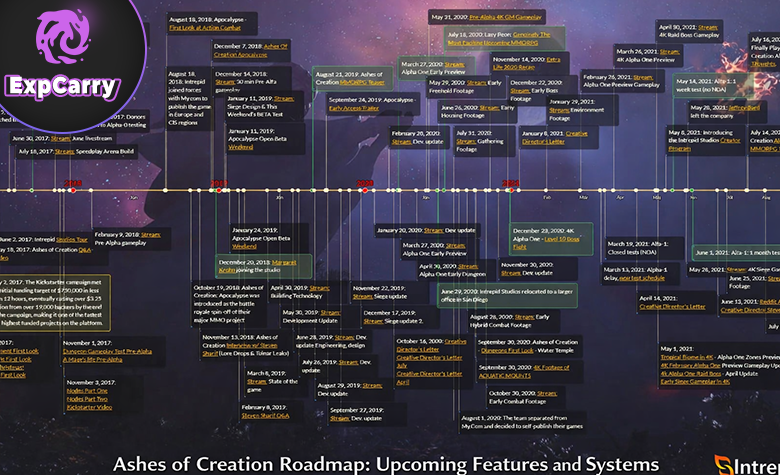Open the Nodes Part One link
The width and height of the screenshot is (780, 475).
[87, 390]
